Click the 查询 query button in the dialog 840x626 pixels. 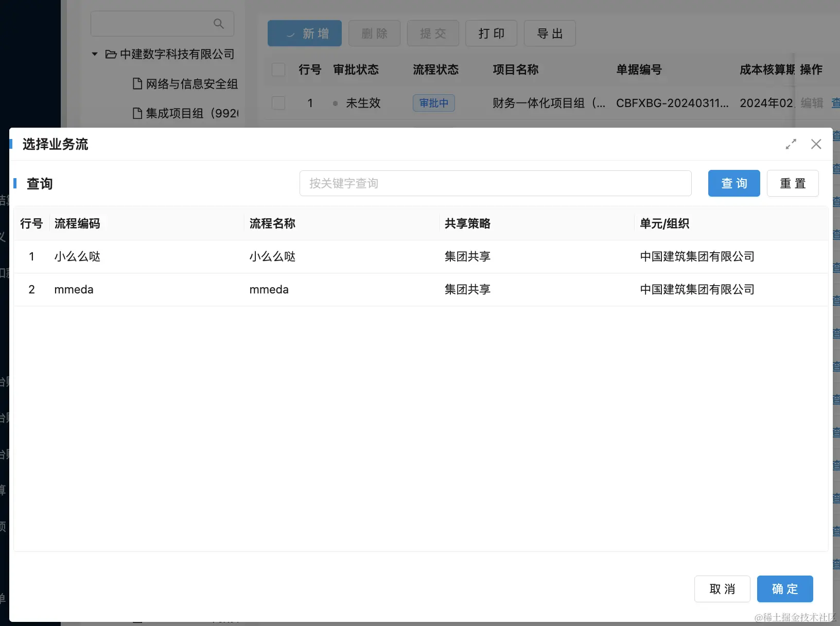(733, 183)
